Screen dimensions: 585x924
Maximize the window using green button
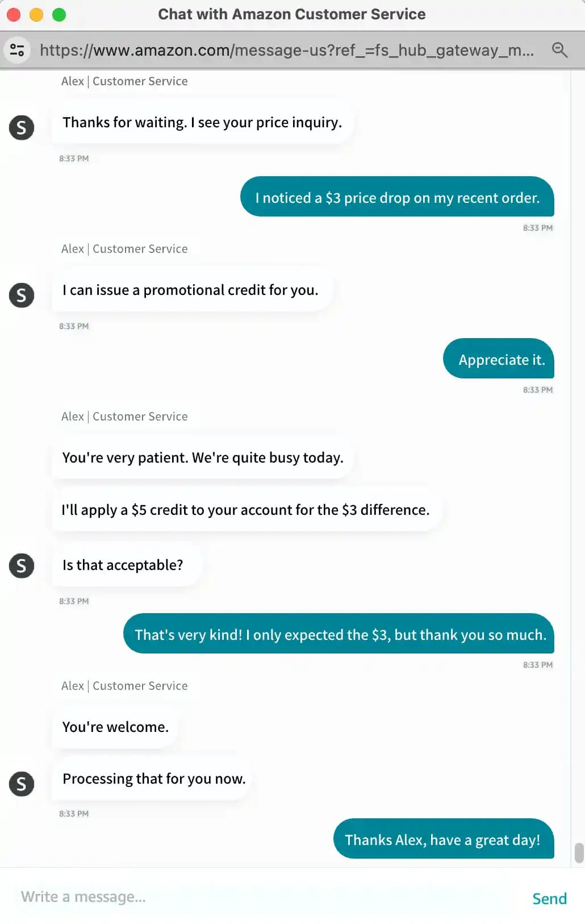(59, 15)
